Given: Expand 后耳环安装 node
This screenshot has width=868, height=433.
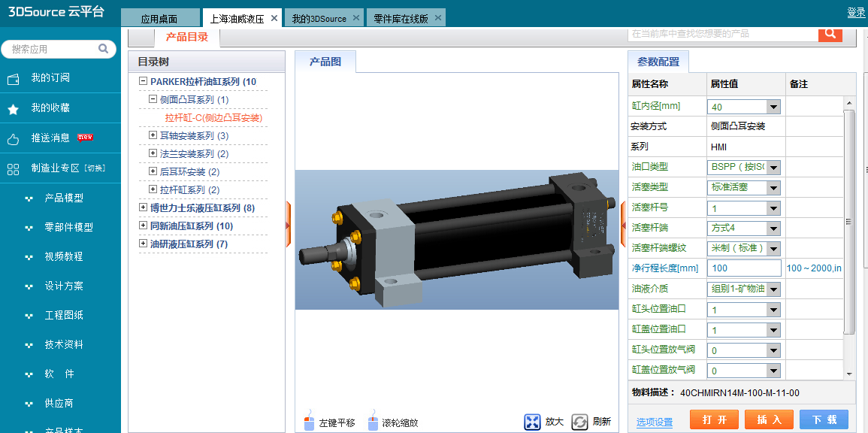Looking at the screenshot, I should [x=153, y=171].
